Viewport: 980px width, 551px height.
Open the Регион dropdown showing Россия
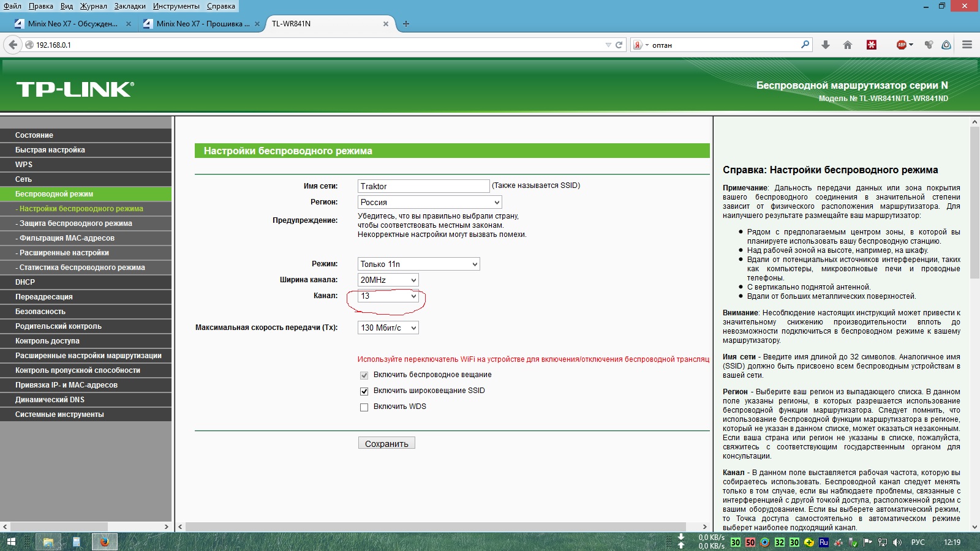coord(429,202)
